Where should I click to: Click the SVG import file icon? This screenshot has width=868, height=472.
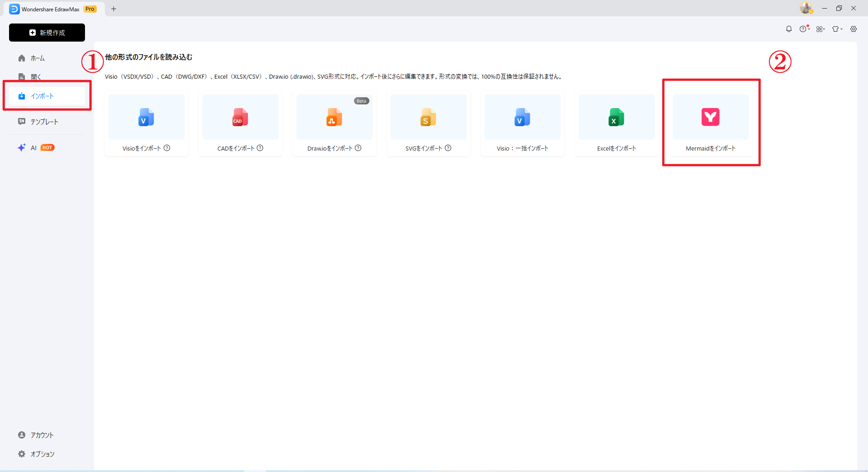click(428, 117)
